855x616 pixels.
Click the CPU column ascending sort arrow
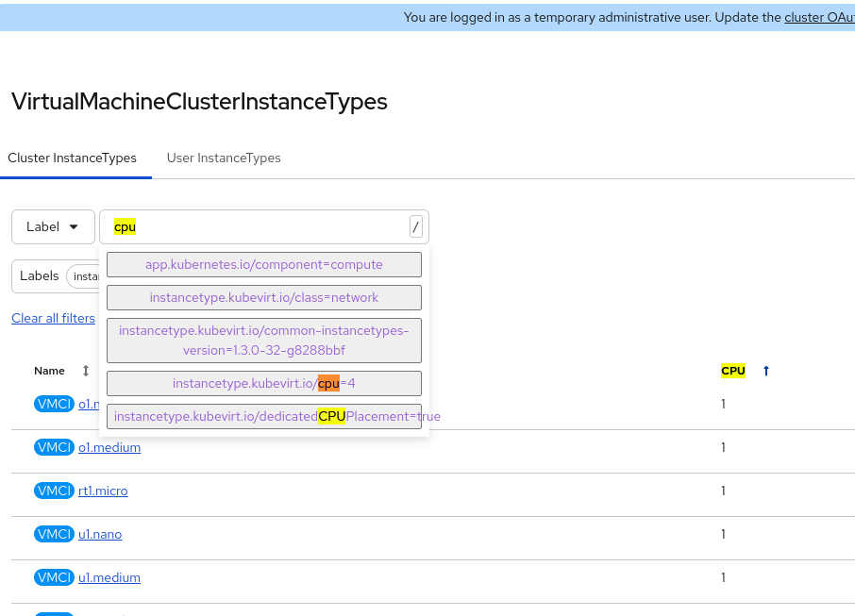(766, 371)
